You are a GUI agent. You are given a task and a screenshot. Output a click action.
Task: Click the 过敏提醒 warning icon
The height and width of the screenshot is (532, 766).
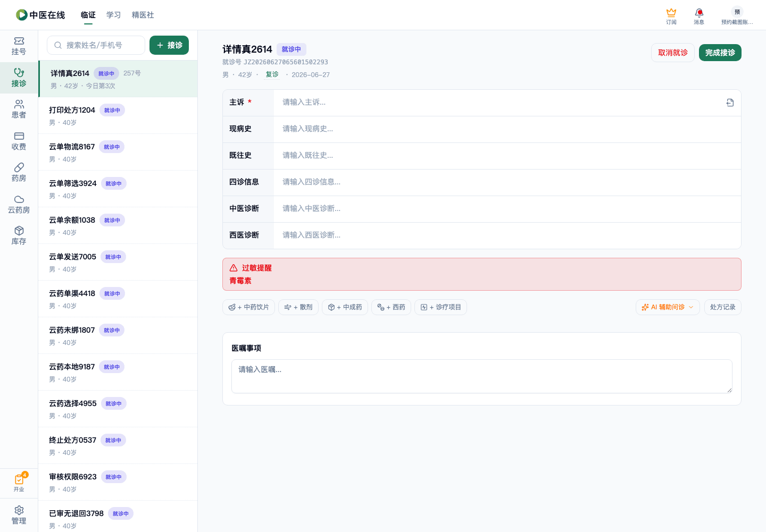tap(234, 268)
